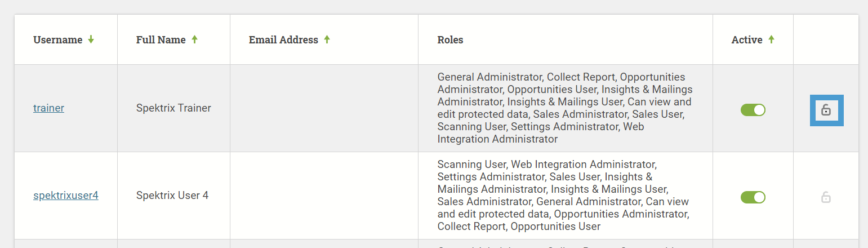The width and height of the screenshot is (868, 248).
Task: Click the green up arrow beside Full Name
Action: pos(195,39)
